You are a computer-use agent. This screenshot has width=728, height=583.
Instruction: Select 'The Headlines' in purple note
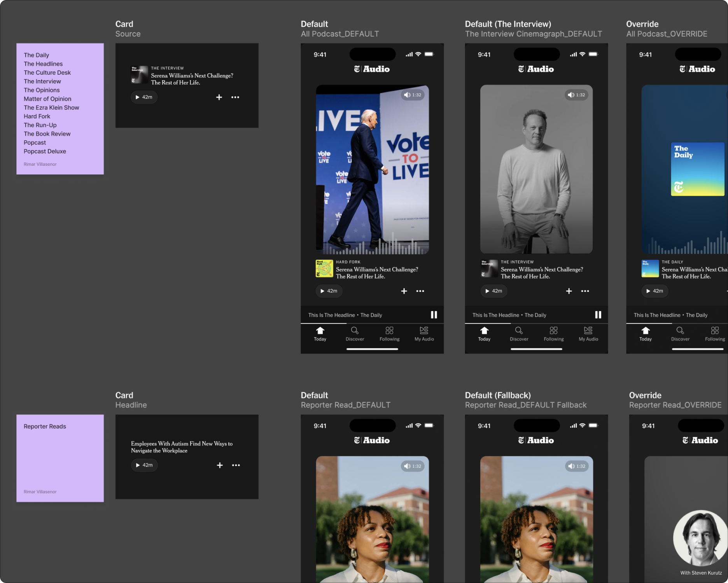43,64
